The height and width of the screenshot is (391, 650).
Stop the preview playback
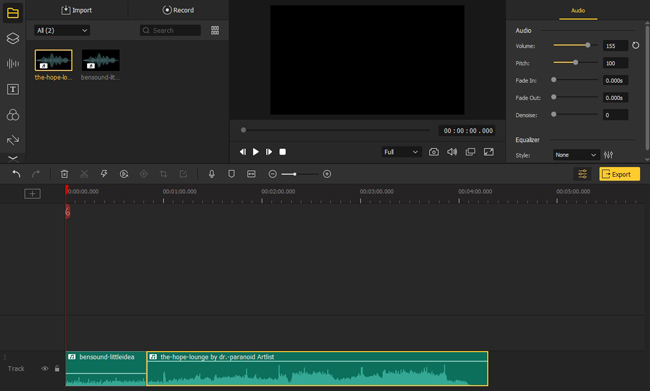(x=282, y=152)
